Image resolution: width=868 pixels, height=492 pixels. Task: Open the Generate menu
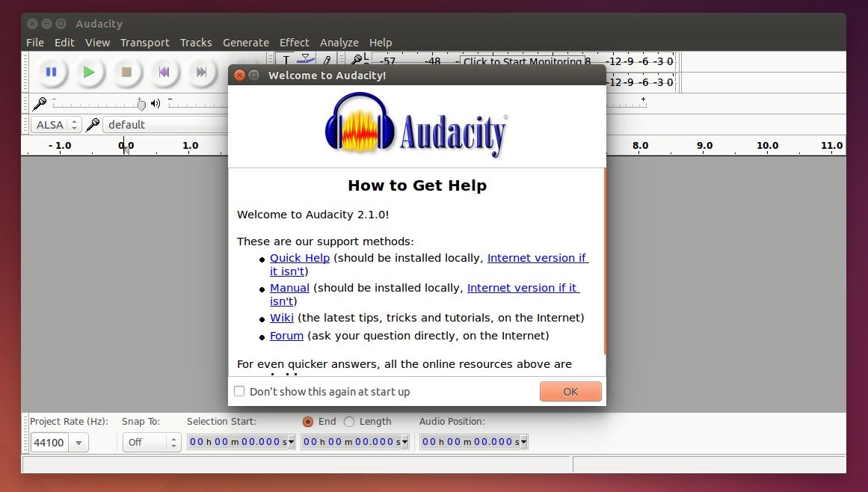point(246,43)
